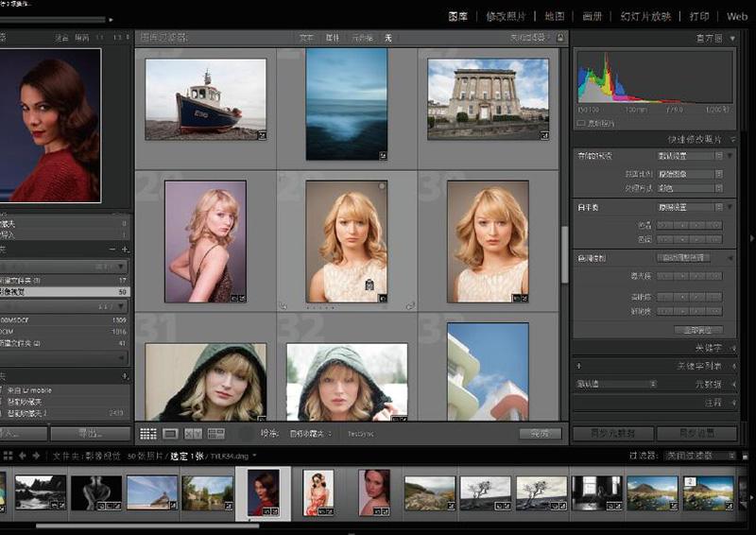Open the 幻灯片放映 Slideshow module
The image size is (756, 535).
point(645,16)
